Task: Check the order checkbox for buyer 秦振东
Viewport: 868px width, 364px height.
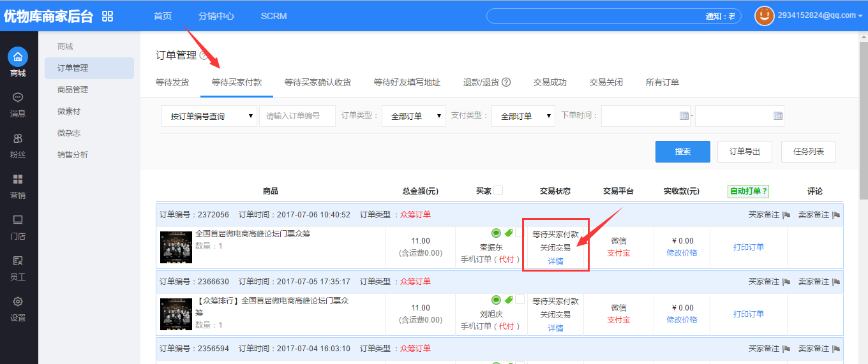Action: [x=520, y=233]
